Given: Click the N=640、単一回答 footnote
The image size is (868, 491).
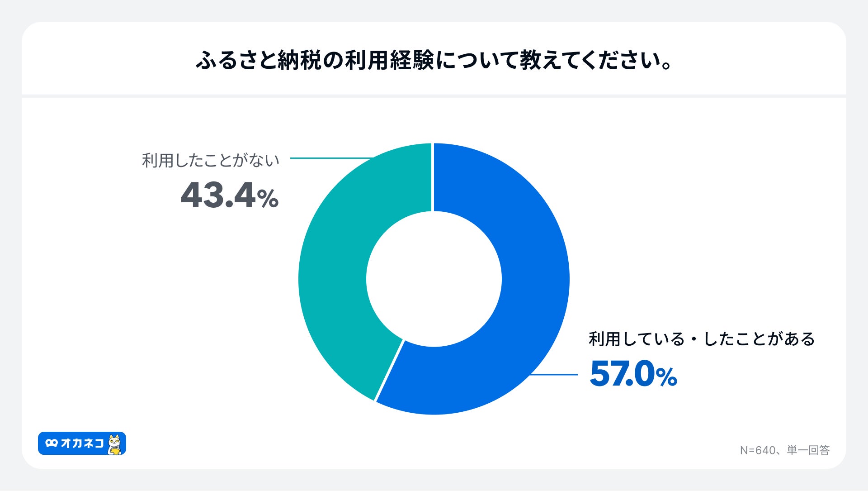Looking at the screenshot, I should [784, 450].
